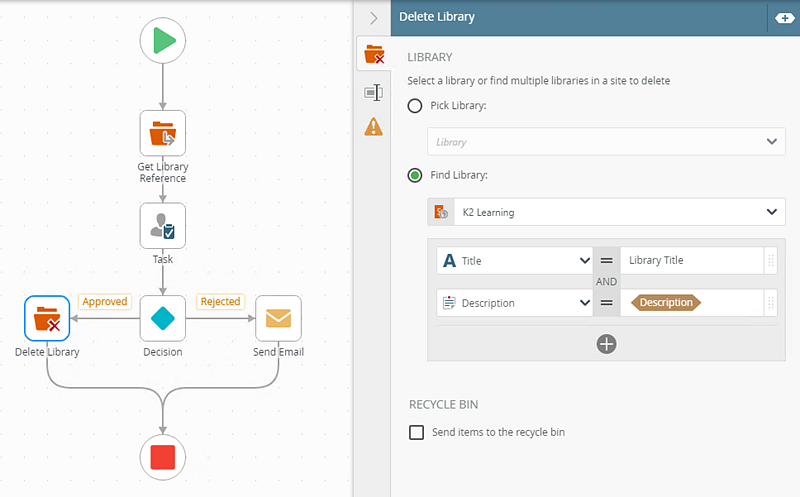
Task: Open the Errors warning tab
Action: [374, 126]
